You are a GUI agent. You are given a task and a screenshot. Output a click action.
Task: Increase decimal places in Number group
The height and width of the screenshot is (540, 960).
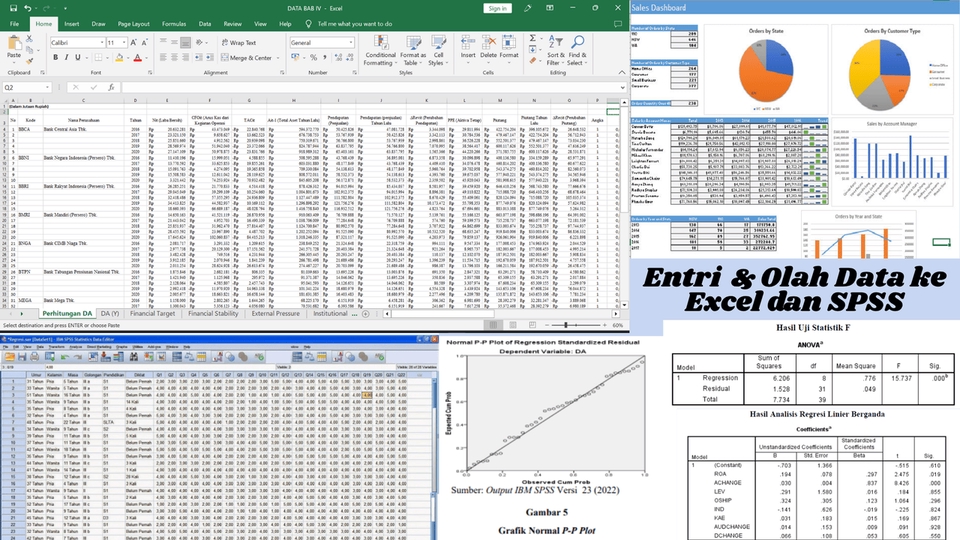tap(338, 58)
